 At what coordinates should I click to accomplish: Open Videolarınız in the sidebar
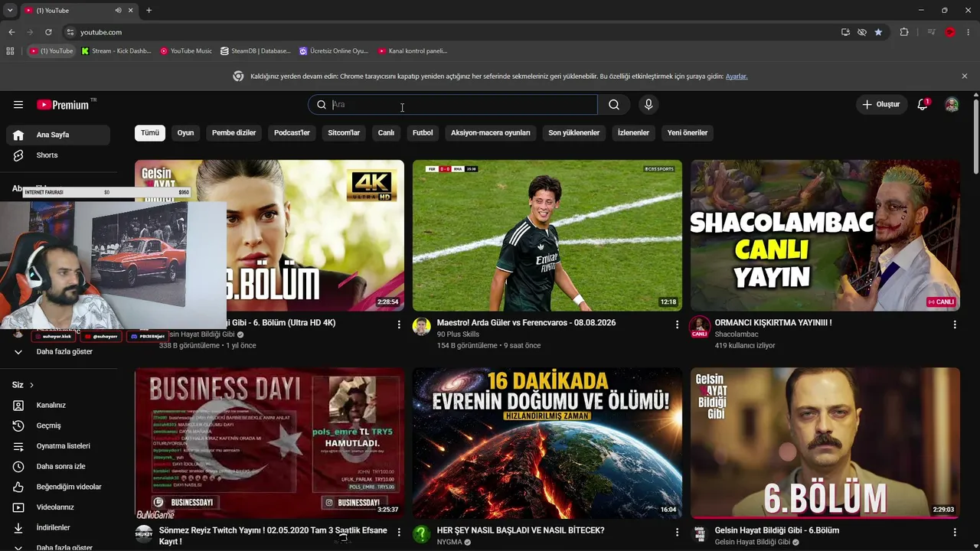(x=58, y=507)
